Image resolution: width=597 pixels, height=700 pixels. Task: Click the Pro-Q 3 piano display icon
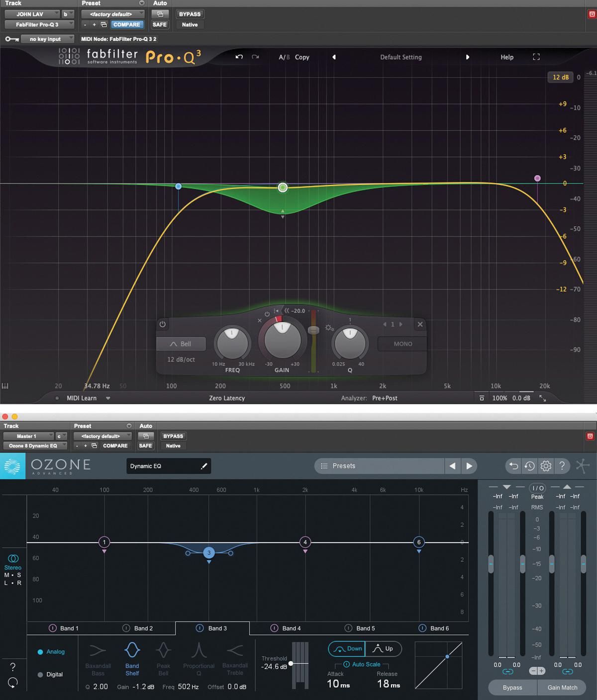(5, 386)
